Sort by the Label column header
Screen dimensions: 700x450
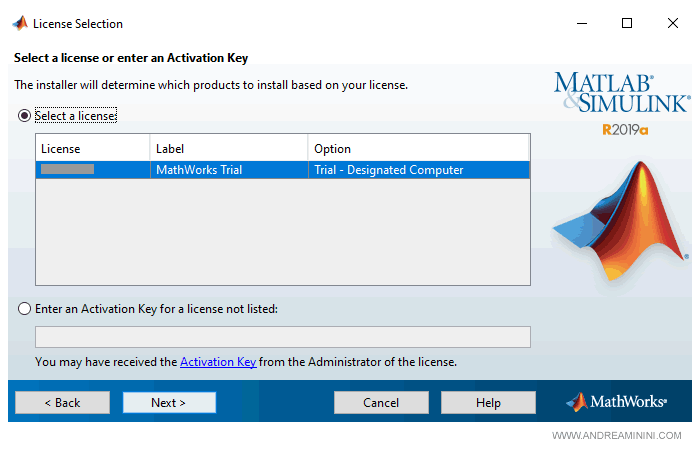tap(229, 149)
